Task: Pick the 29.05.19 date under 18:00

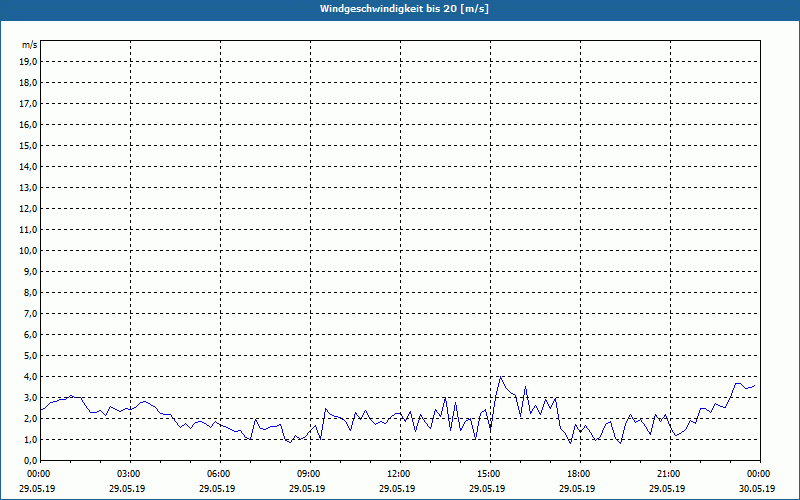Action: [577, 488]
